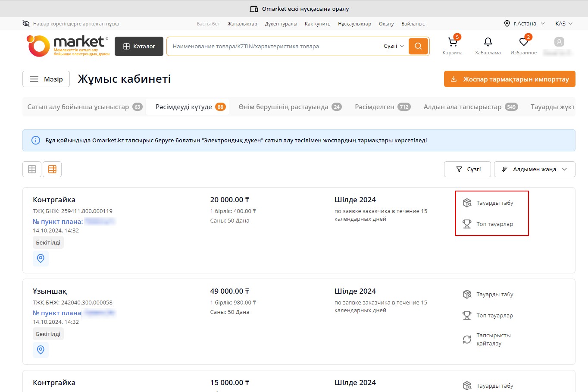Viewport: 588px width, 392px height.
Task: Open the Каталог button
Action: coord(139,46)
